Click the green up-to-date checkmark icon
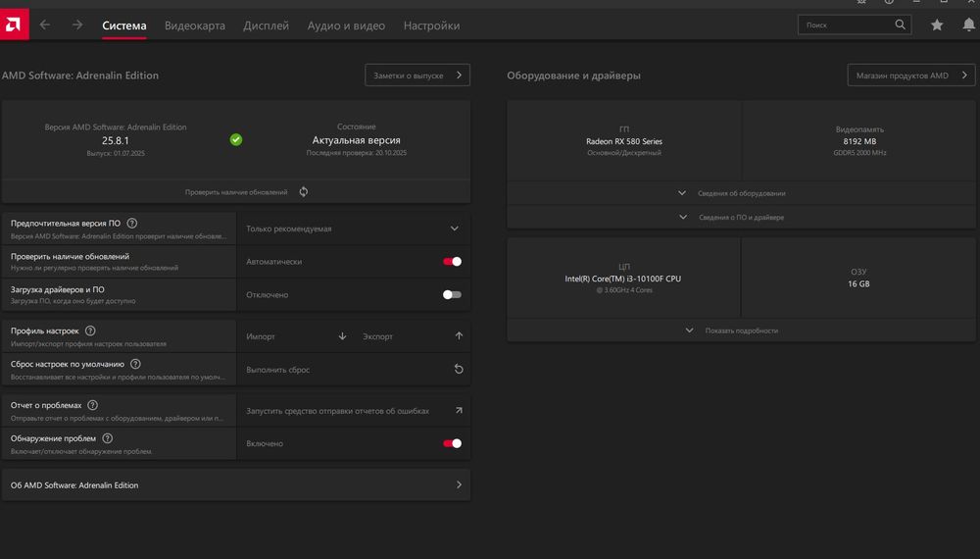Image resolution: width=980 pixels, height=559 pixels. (235, 139)
